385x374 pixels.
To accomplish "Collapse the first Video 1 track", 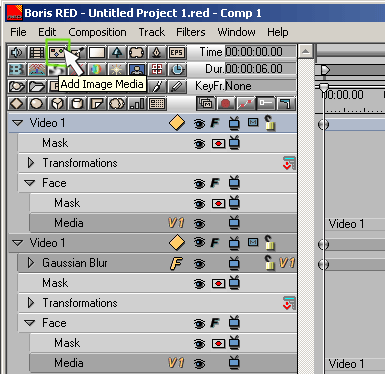I will pos(17,123).
